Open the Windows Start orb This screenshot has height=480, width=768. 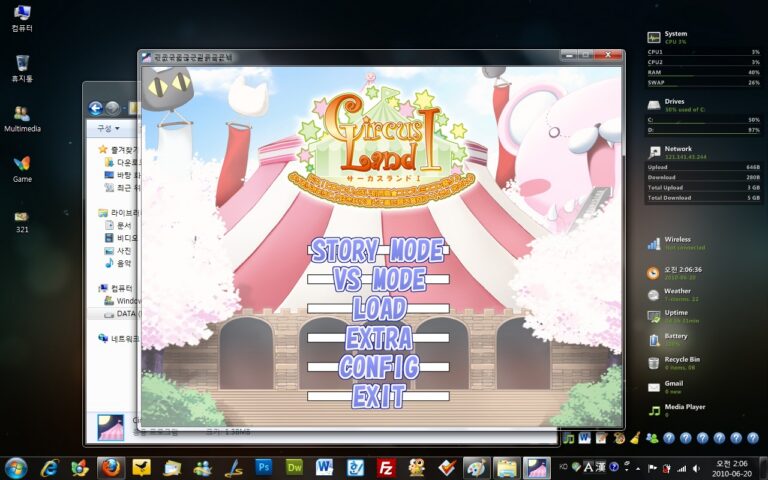pos(16,468)
